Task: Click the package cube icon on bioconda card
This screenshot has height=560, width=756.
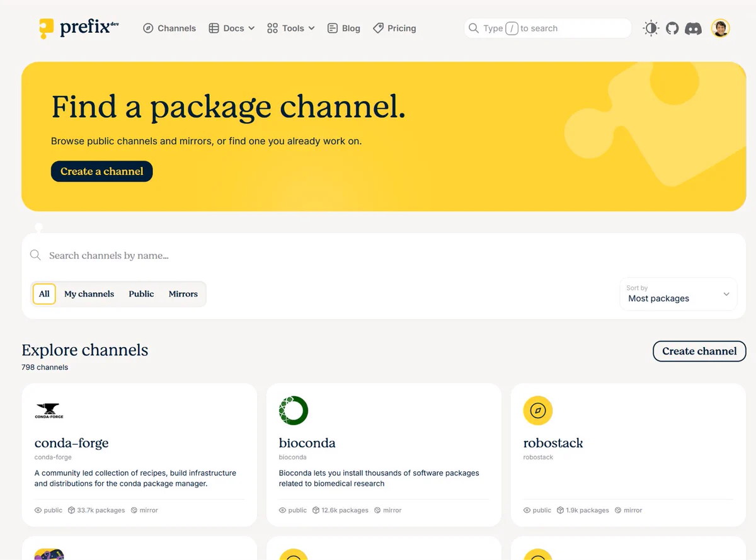Action: pyautogui.click(x=316, y=510)
